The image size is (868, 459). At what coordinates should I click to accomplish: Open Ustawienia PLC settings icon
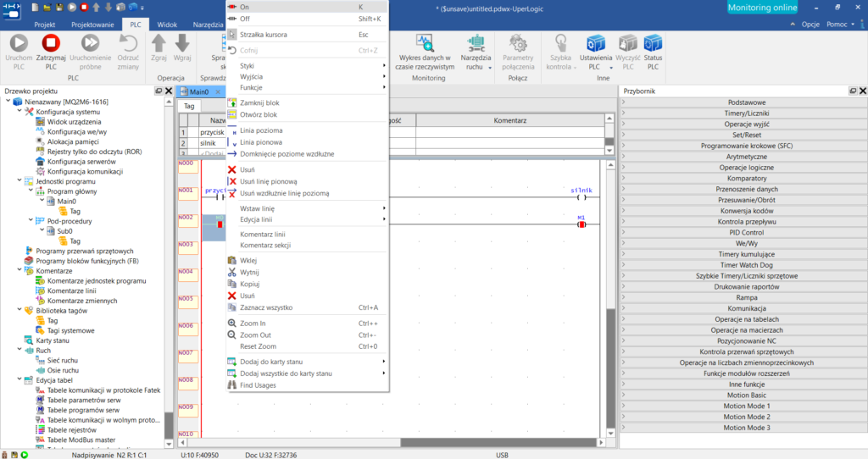point(596,43)
